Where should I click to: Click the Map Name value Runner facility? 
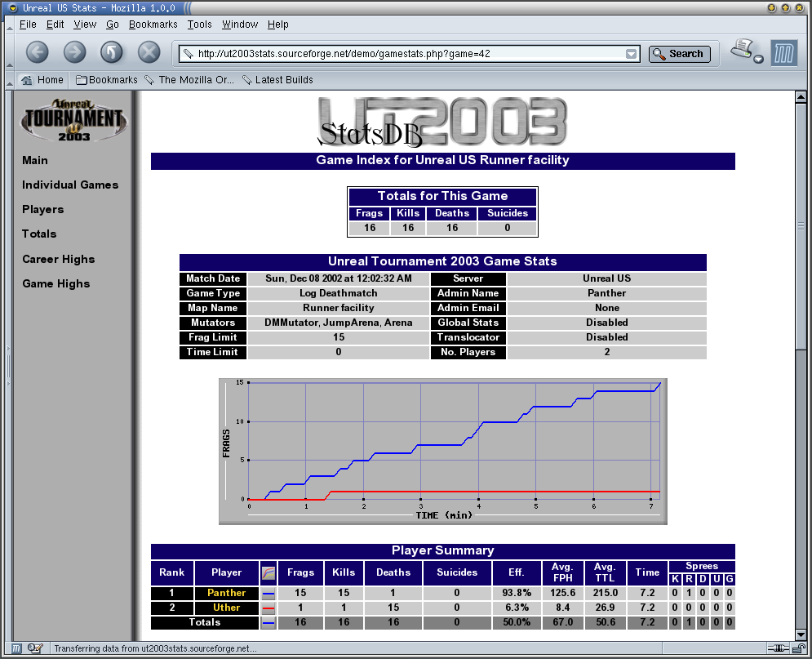coord(339,308)
